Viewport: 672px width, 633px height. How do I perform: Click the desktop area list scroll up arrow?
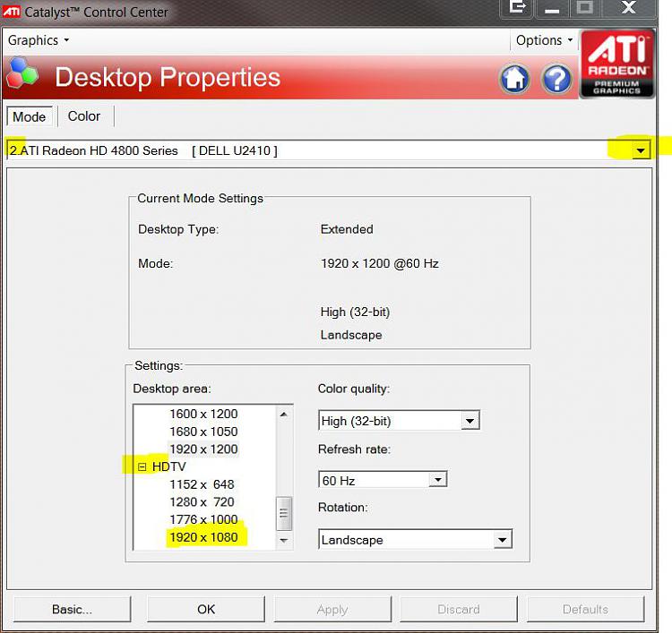click(x=284, y=415)
